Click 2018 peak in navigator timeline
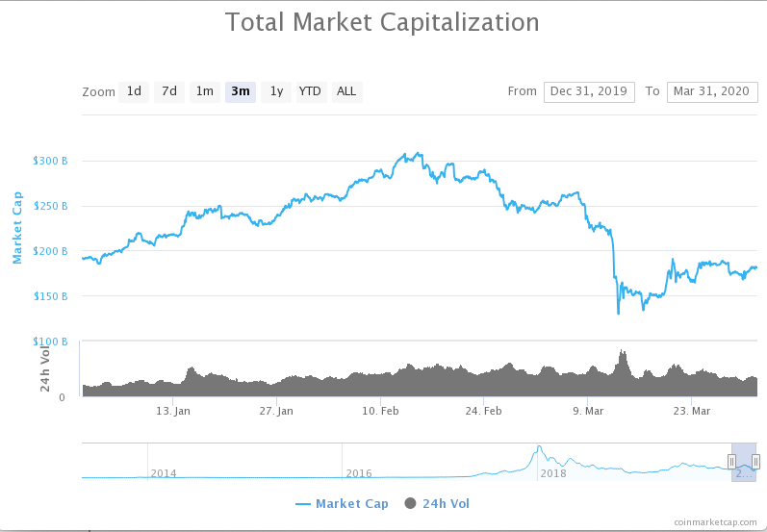Image resolution: width=767 pixels, height=532 pixels. point(539,447)
